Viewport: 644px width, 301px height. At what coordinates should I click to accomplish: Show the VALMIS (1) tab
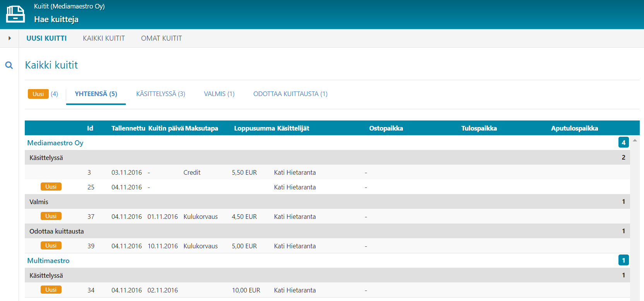coord(219,94)
